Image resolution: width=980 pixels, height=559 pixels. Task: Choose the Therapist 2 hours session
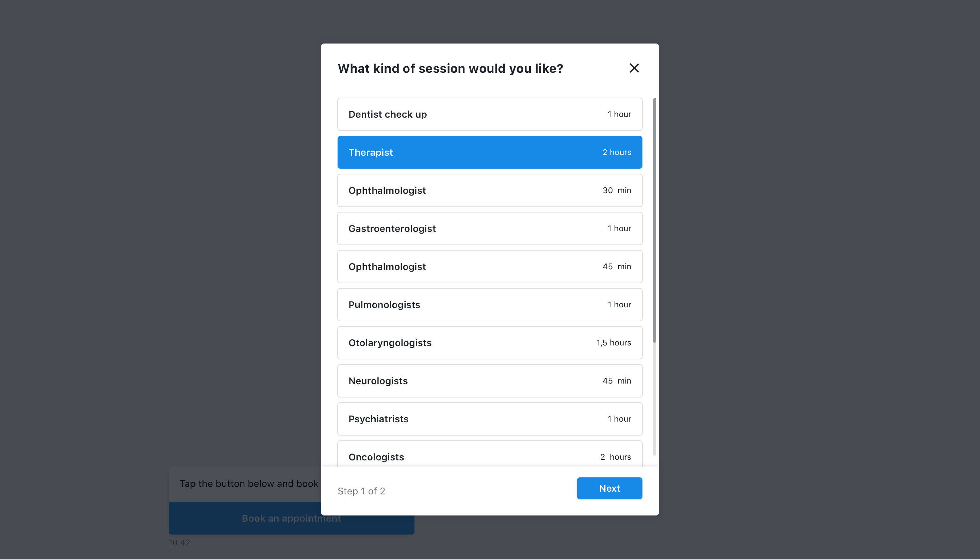click(x=490, y=152)
